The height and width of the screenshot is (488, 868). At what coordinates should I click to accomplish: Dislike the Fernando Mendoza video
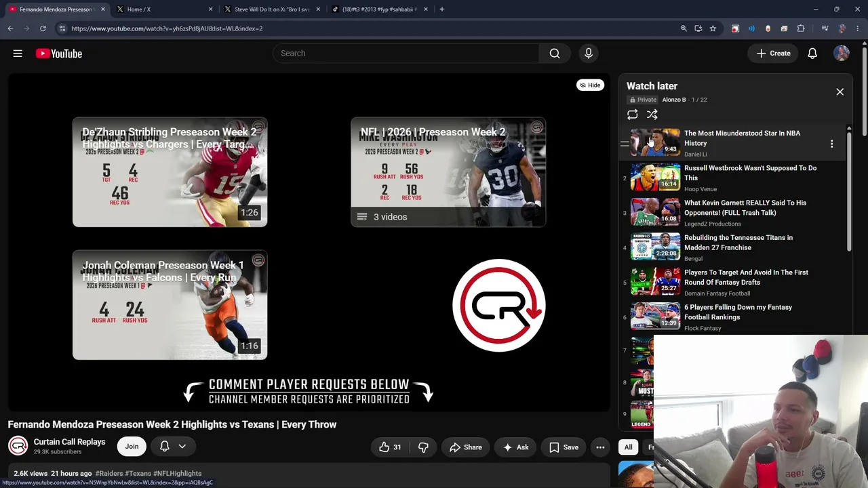tap(423, 447)
